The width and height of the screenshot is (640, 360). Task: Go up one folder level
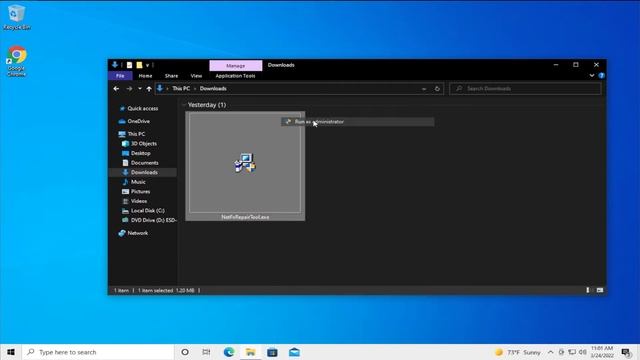coord(149,89)
